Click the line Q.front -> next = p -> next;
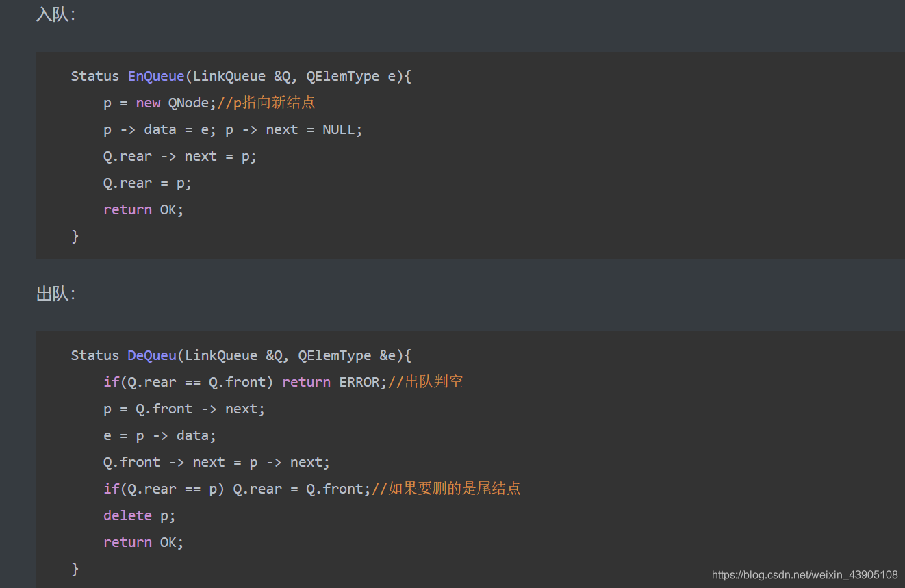This screenshot has height=588, width=905. coord(216,462)
